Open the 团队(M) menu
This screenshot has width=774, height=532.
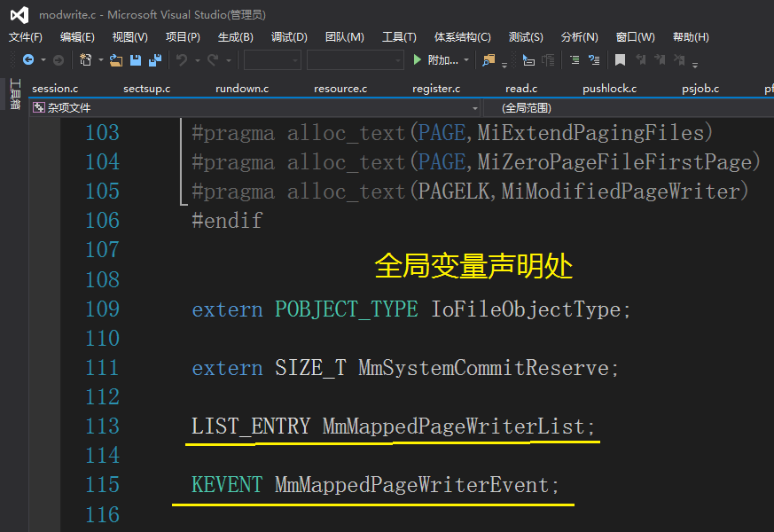(x=345, y=37)
